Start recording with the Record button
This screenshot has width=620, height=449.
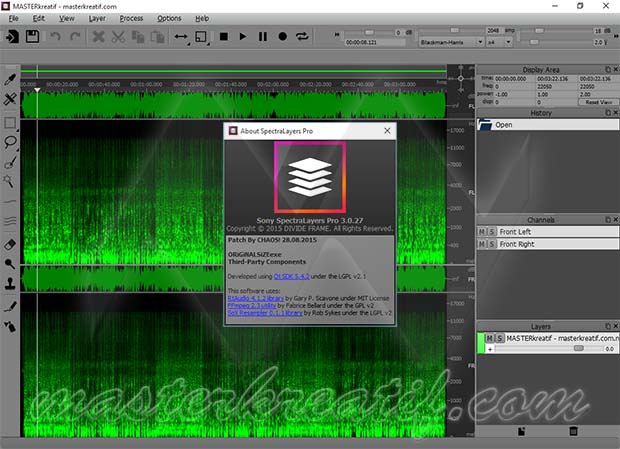coord(282,37)
